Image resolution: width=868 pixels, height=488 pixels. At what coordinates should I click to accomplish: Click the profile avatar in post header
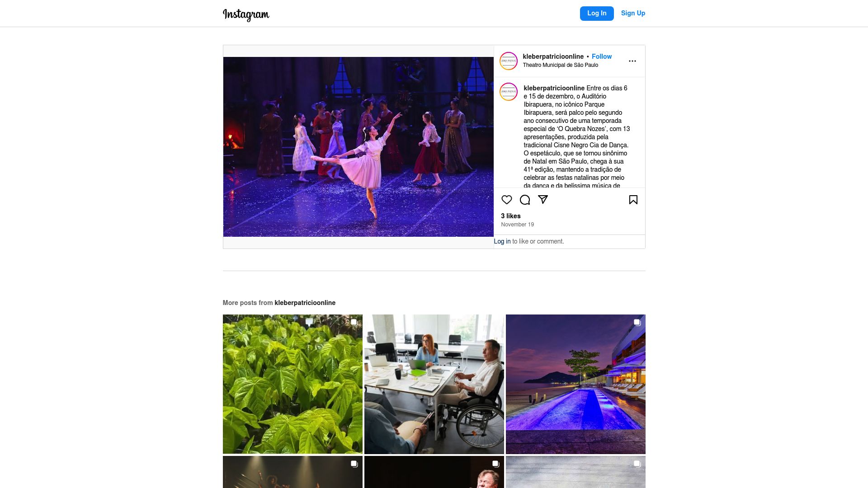pos(508,61)
